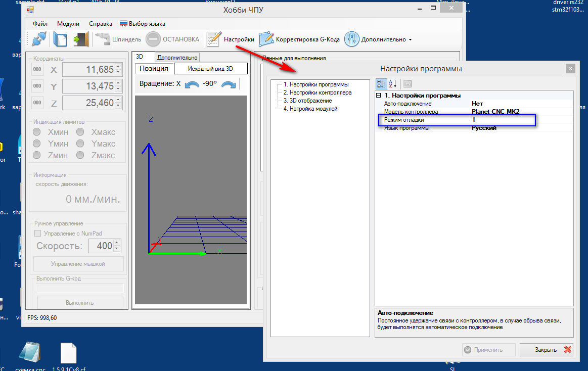The width and height of the screenshot is (588, 371).
Task: Click the Yмакс limit indicator
Action: (80, 144)
